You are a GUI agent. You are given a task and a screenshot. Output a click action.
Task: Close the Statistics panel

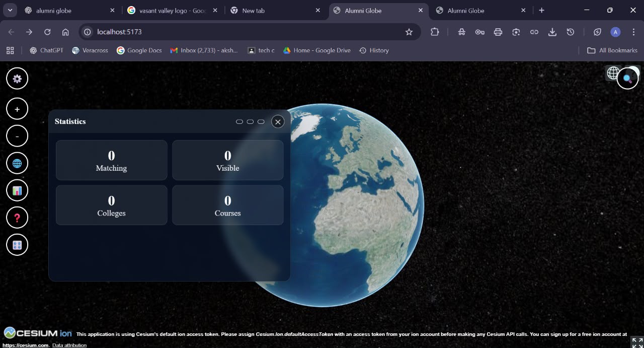point(278,121)
